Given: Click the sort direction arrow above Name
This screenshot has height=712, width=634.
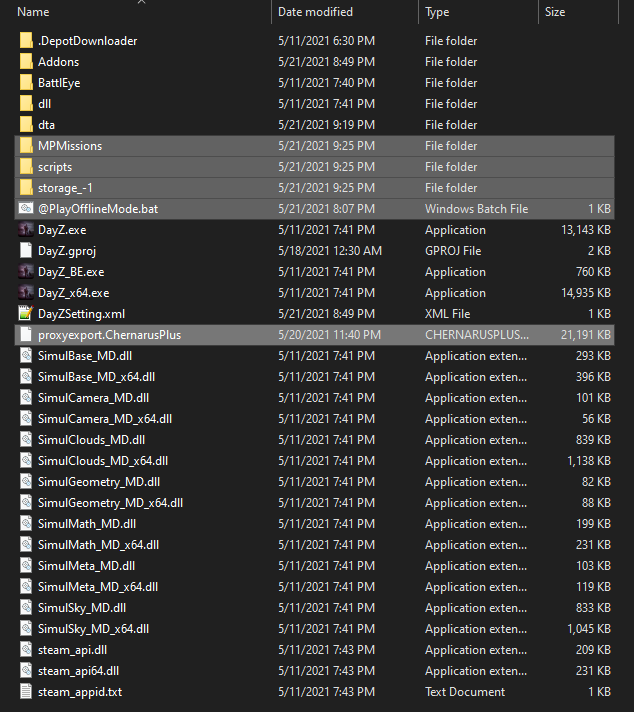Looking at the screenshot, I should click(x=142, y=2).
